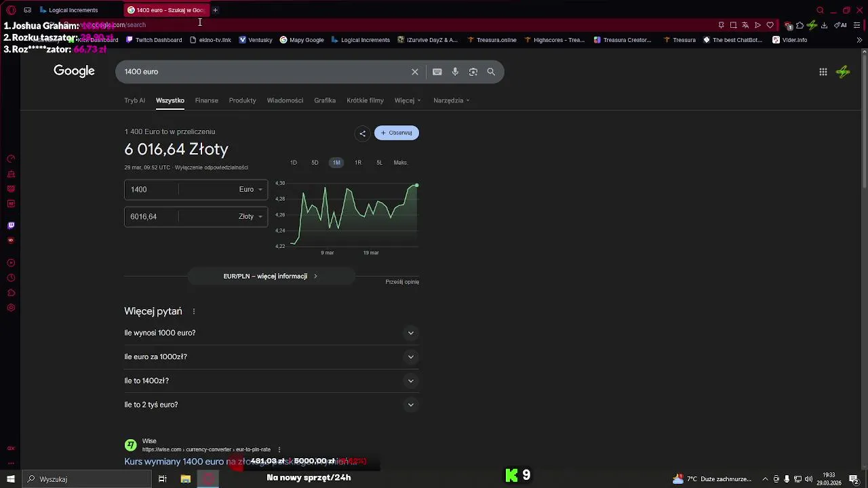Open the Twitch Dashboard bookmark
The image size is (868, 488).
tap(153, 40)
